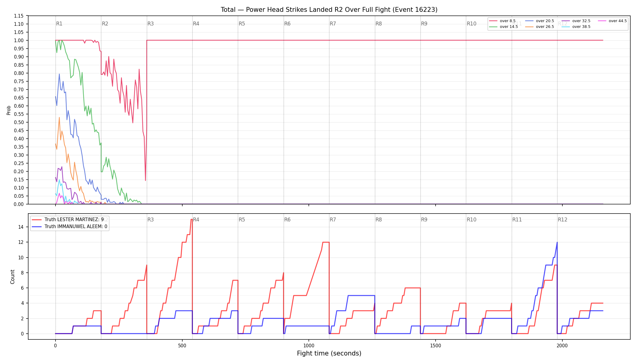
Task: Click the 6 tick on the Count axis
Action: 22,288
